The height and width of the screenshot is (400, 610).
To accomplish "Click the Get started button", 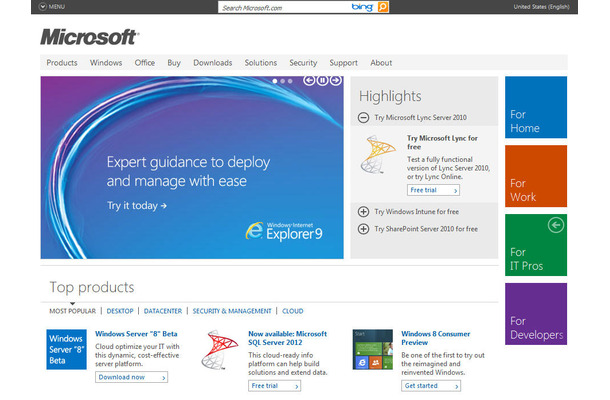I will point(431,386).
